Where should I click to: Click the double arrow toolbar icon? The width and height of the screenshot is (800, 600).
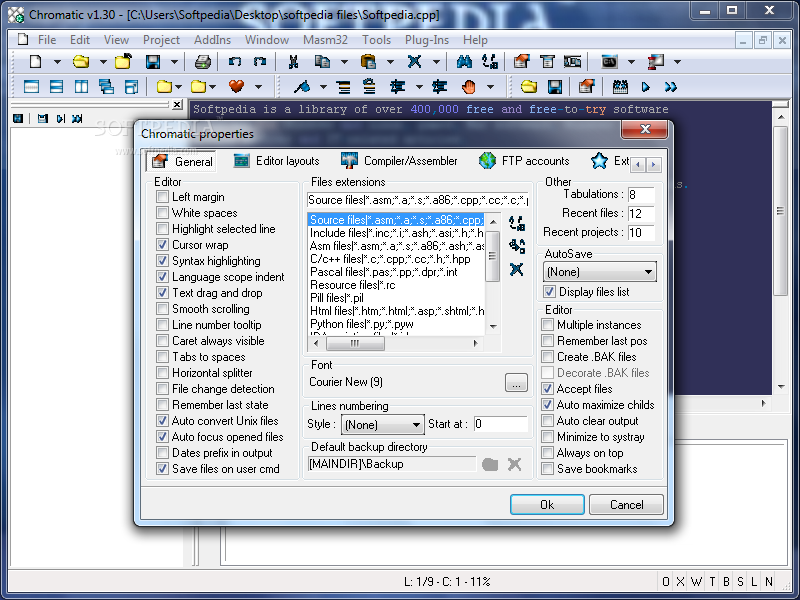tap(670, 87)
